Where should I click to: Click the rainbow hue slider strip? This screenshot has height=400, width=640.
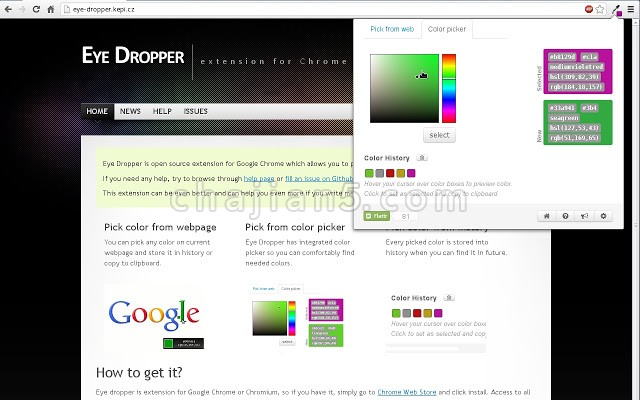point(449,88)
